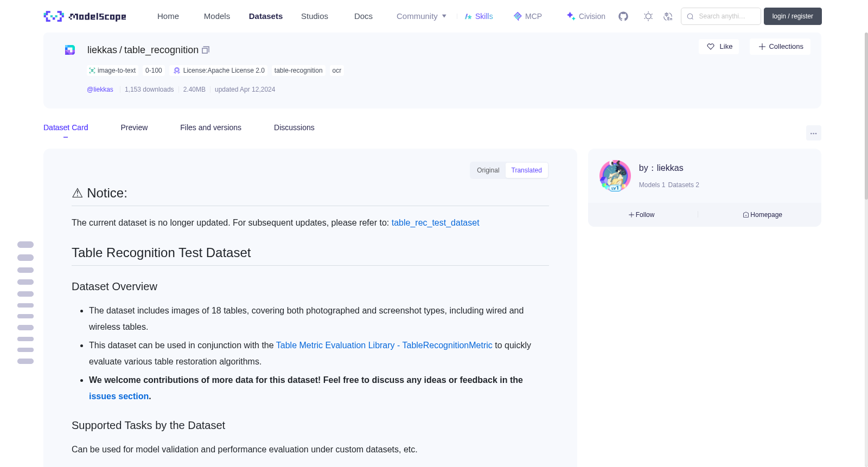Go to Home in navigation
The image size is (868, 467).
[x=168, y=16]
